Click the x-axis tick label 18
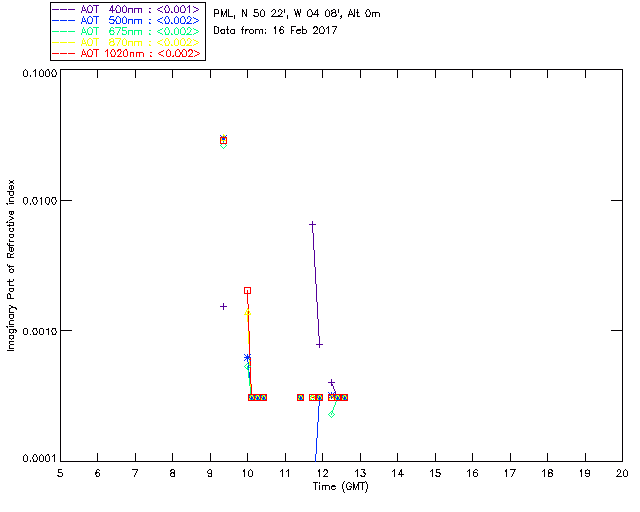 point(547,474)
